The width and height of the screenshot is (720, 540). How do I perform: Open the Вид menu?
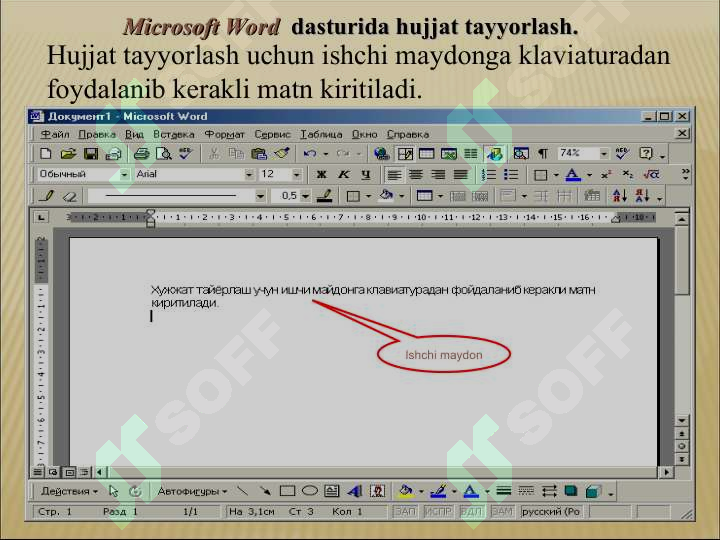click(135, 135)
